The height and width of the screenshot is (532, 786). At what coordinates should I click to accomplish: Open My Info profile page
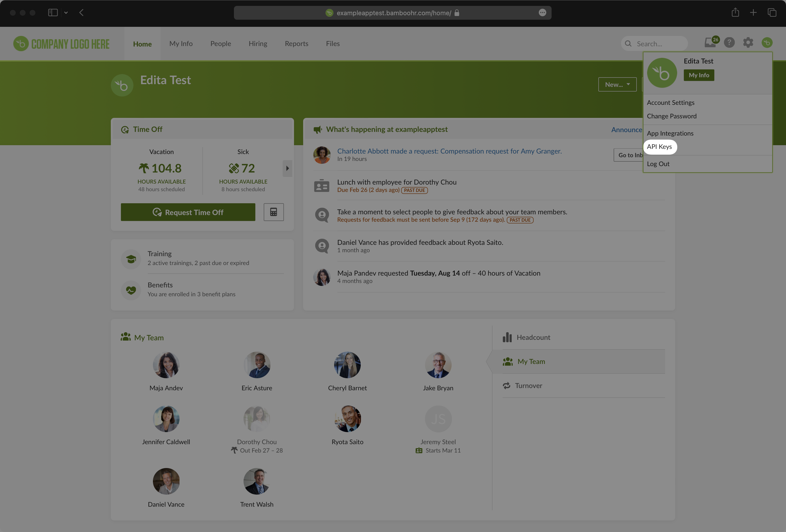pos(699,75)
